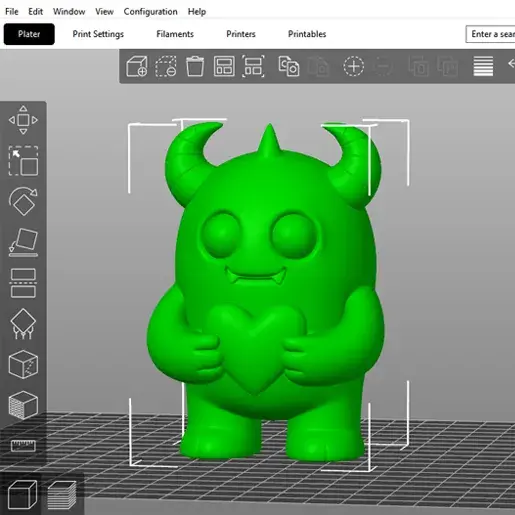
Task: Switch to 3D editor view
Action: coord(22,495)
